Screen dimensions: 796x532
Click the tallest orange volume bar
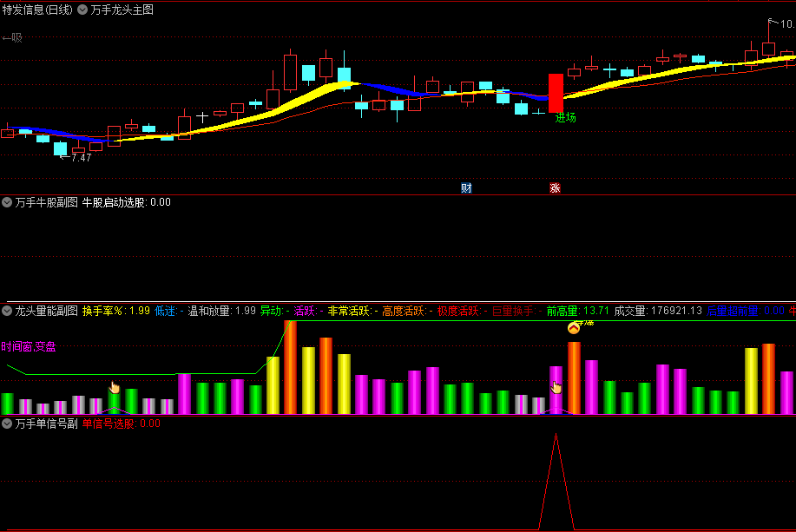291,367
